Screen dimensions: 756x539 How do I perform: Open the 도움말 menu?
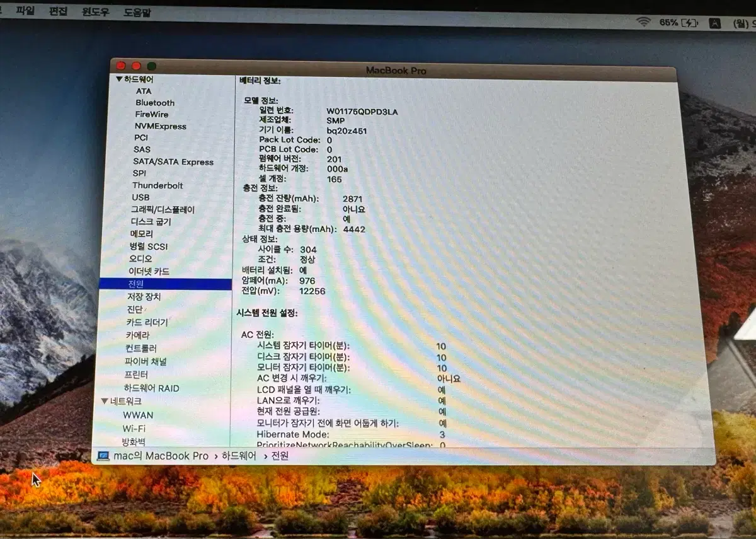point(137,13)
